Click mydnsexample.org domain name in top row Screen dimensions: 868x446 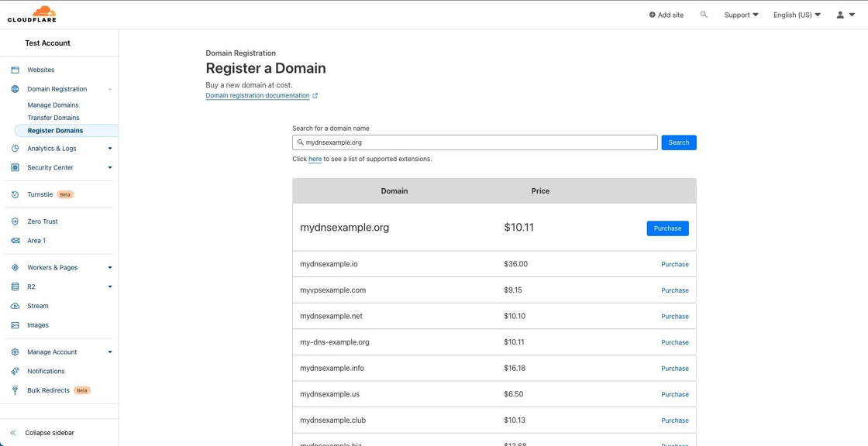point(344,228)
